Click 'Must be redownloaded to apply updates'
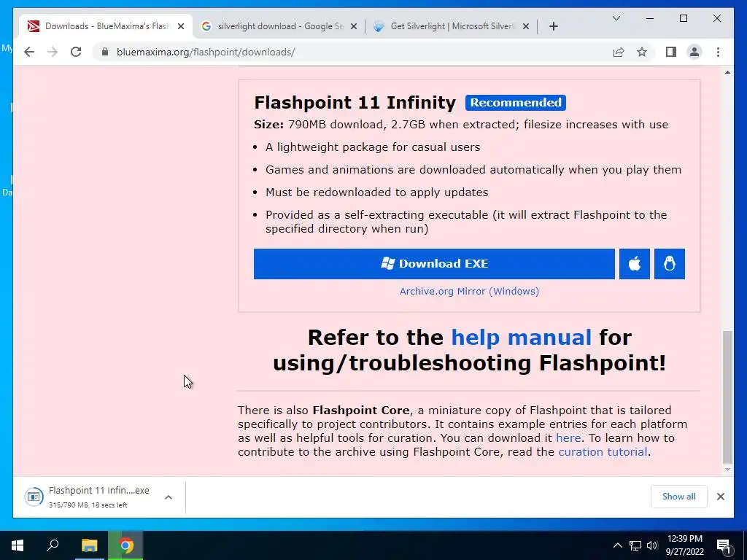Image resolution: width=747 pixels, height=560 pixels. (377, 192)
